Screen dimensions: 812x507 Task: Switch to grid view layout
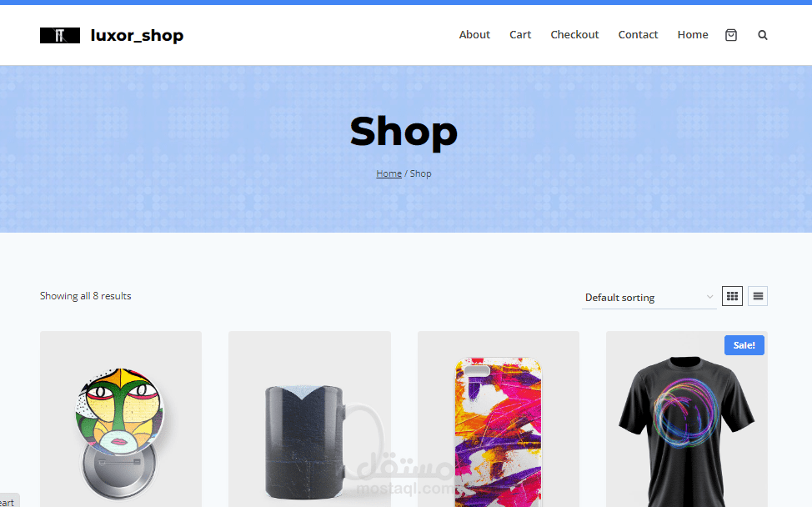pos(732,296)
